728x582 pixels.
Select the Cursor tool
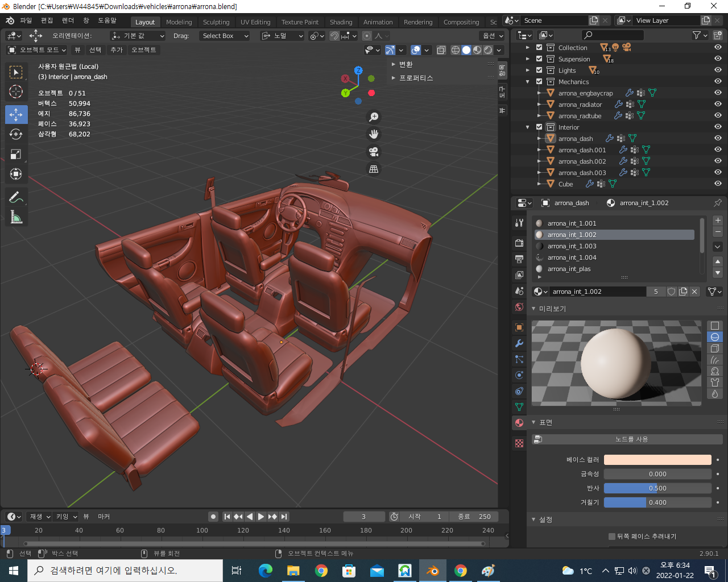point(16,92)
